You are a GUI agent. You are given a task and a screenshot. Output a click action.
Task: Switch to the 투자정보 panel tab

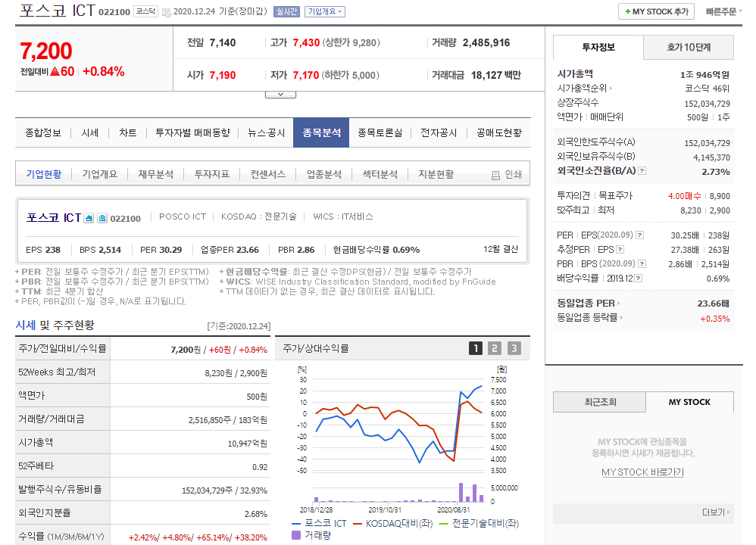[598, 47]
